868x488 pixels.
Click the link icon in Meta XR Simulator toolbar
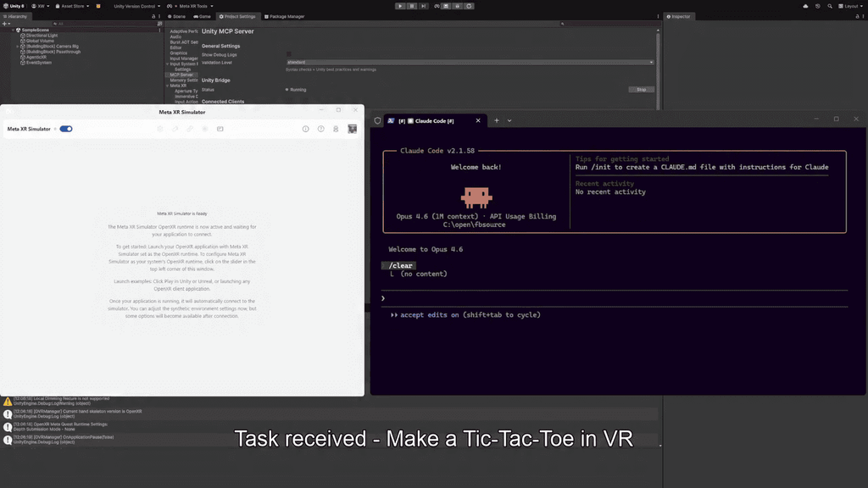coord(190,129)
